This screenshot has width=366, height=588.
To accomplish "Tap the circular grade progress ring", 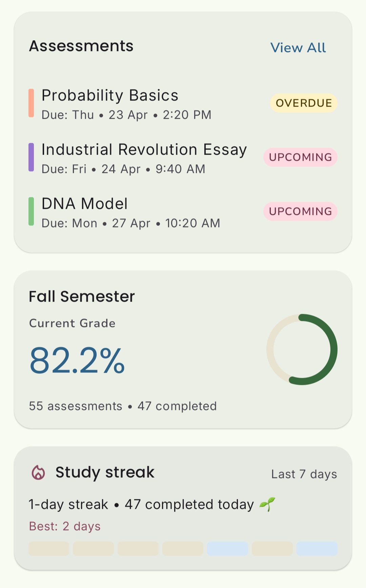I will click(x=302, y=349).
